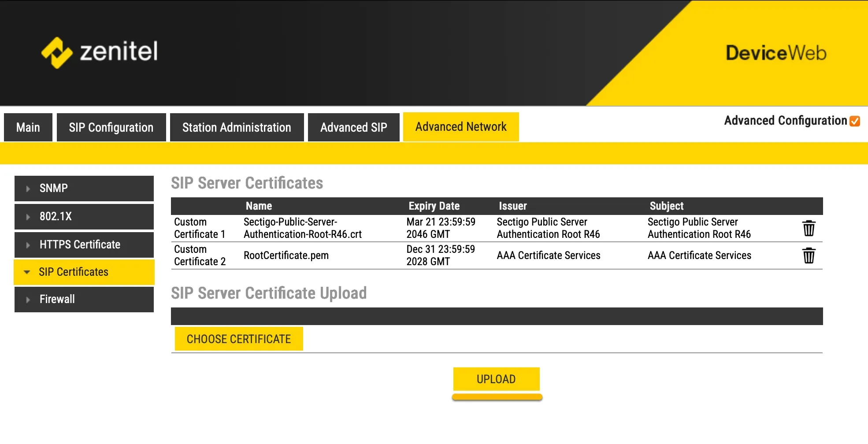The width and height of the screenshot is (868, 444).
Task: Go to Station Administration tab
Action: coord(237,127)
